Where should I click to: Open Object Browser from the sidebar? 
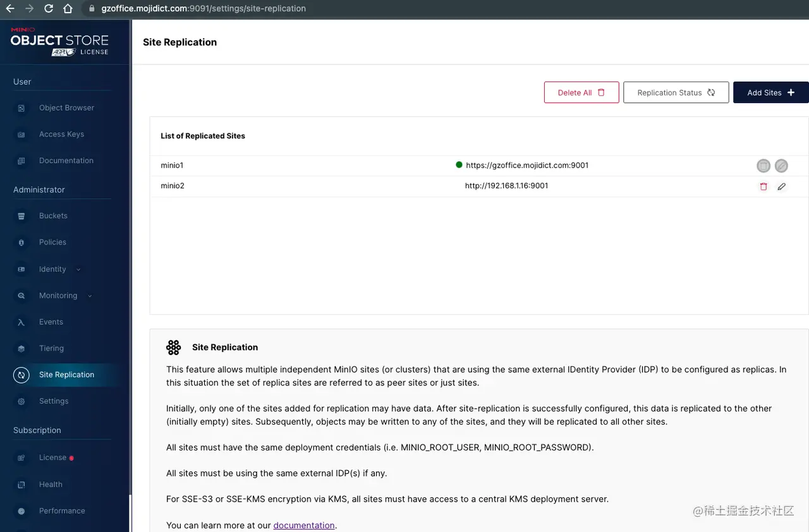(66, 108)
